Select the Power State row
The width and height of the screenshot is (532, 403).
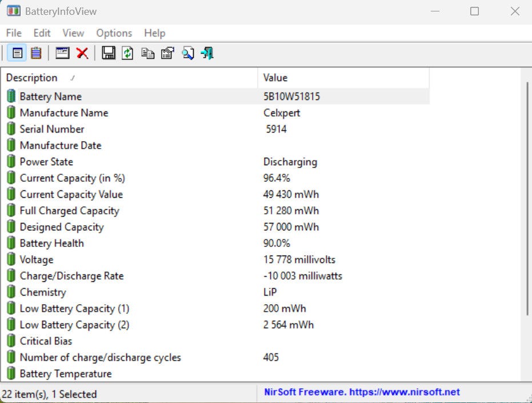[215, 161]
